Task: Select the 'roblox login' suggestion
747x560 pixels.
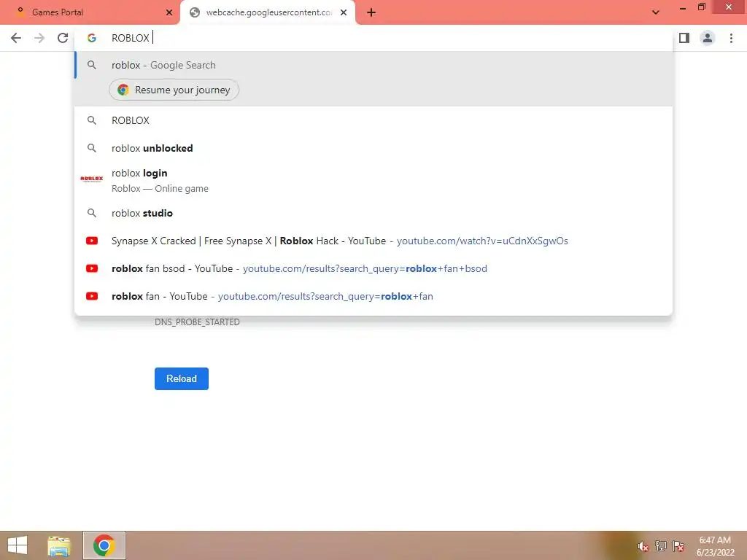Action: coord(373,181)
